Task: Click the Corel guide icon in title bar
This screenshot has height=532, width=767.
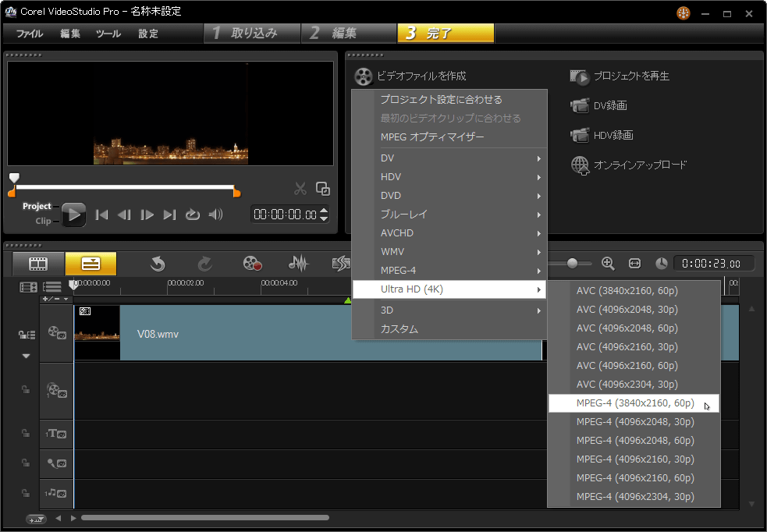Action: point(684,13)
